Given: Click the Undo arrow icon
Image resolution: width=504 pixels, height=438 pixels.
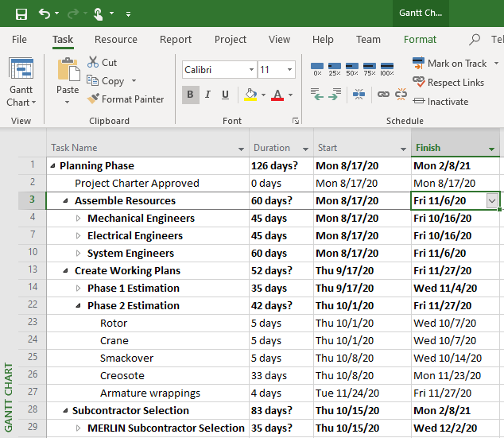Looking at the screenshot, I should tap(45, 14).
